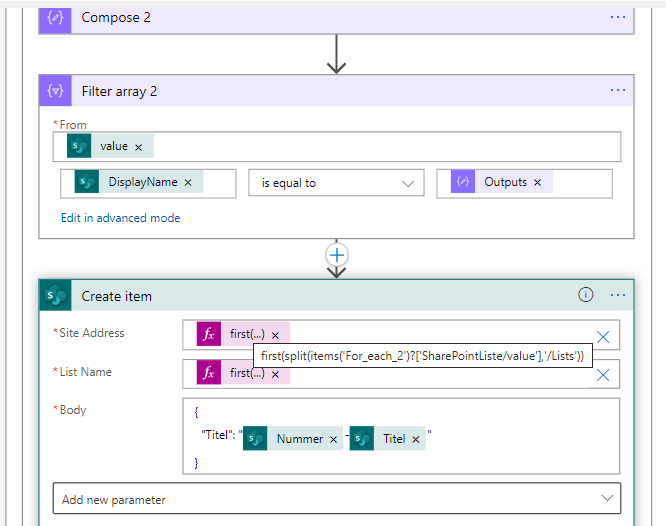Click the From input field
Screen dimensions: 666x526
click(337, 147)
